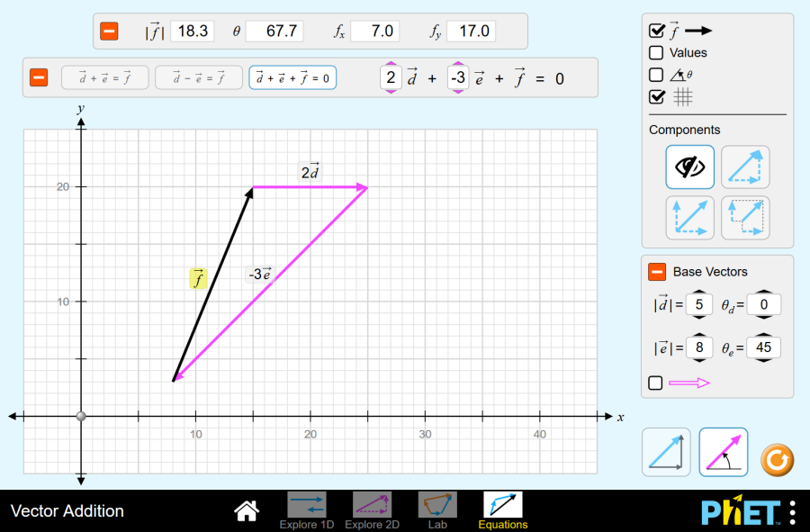Collapse the vector values readout panel
Screen dimensions: 810x532
click(109, 32)
